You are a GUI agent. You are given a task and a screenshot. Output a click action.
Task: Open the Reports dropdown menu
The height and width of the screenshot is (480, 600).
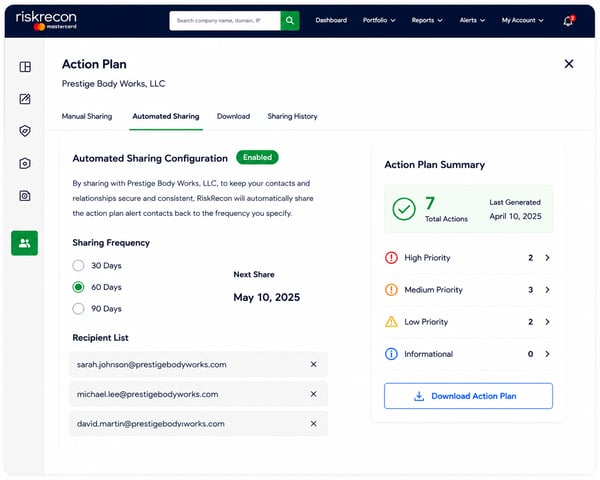pos(427,20)
